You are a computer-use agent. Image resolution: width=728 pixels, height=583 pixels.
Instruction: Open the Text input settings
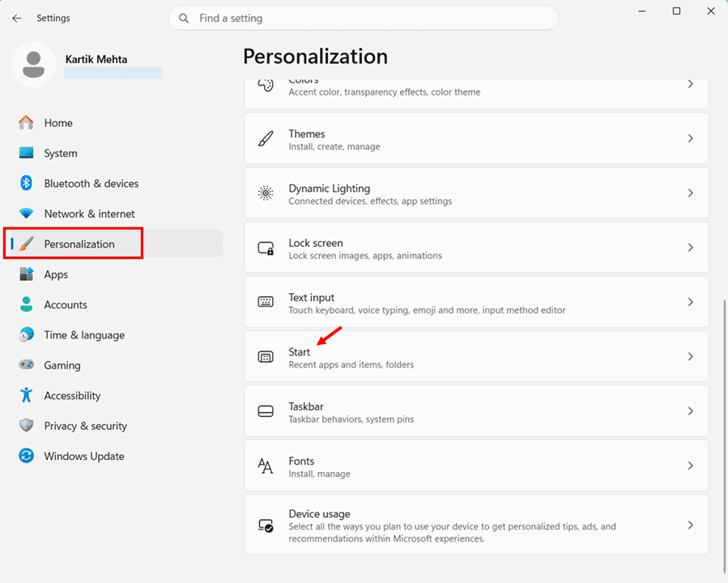tap(475, 302)
